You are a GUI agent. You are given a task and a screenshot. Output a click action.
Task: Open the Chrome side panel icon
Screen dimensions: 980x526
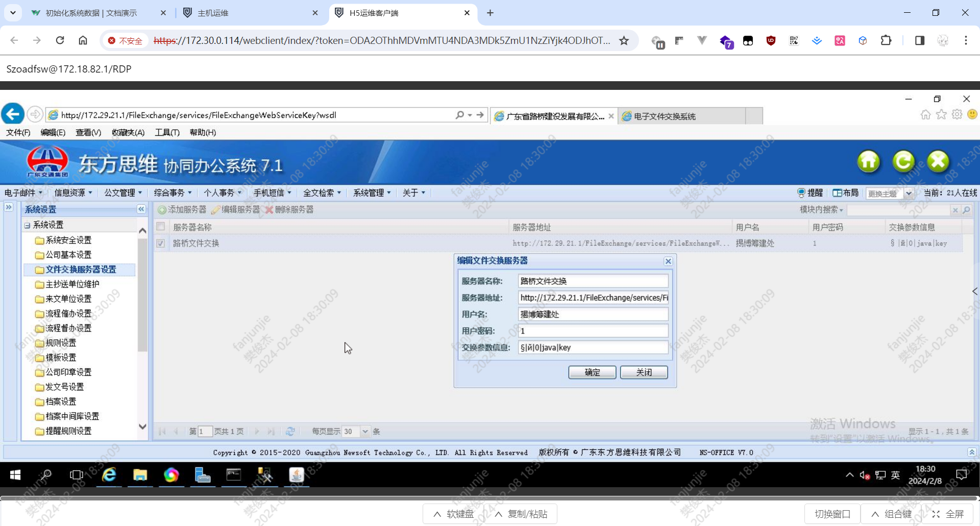tap(920, 40)
